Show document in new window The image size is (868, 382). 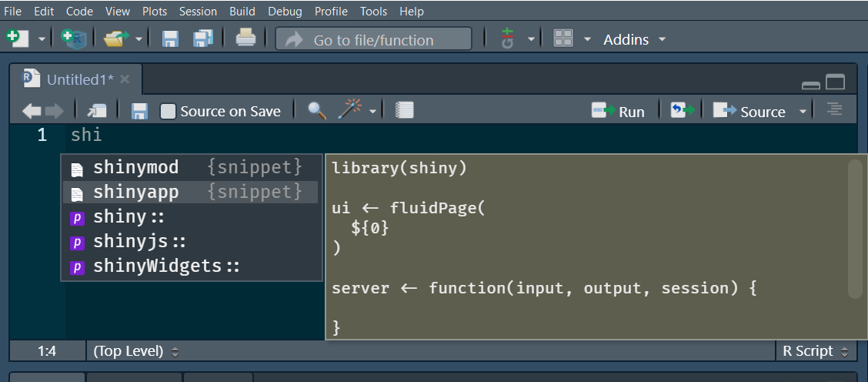[97, 111]
